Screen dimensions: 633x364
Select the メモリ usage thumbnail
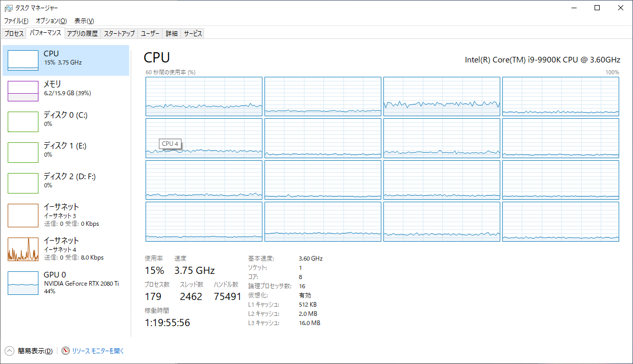pos(23,91)
